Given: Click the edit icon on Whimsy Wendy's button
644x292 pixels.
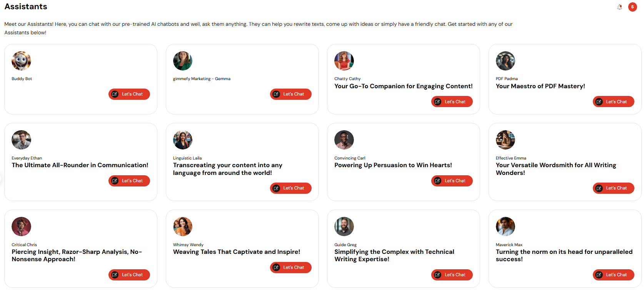Looking at the screenshot, I should click(x=276, y=267).
